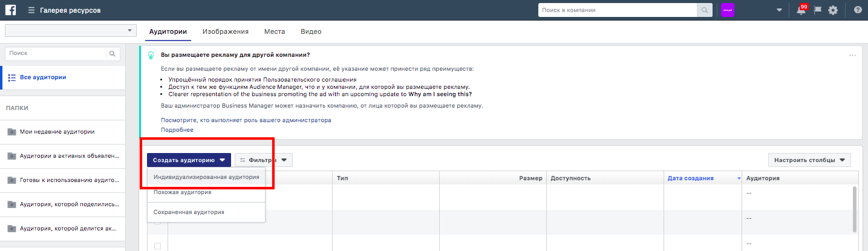Click the sidebar search magnifier icon
Screen dimensions: 868x251
pyautogui.click(x=112, y=53)
